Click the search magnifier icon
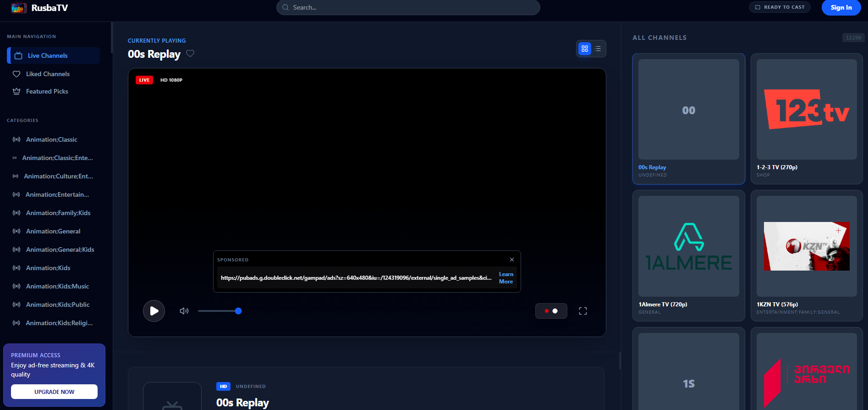 286,7
